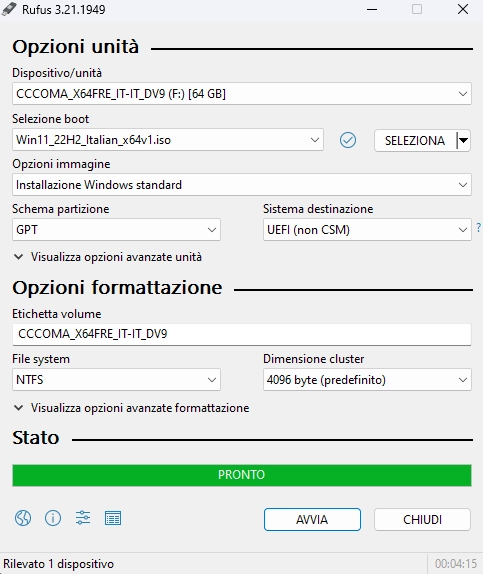Open the File system NTFS dropdown
483x574 pixels.
click(116, 380)
